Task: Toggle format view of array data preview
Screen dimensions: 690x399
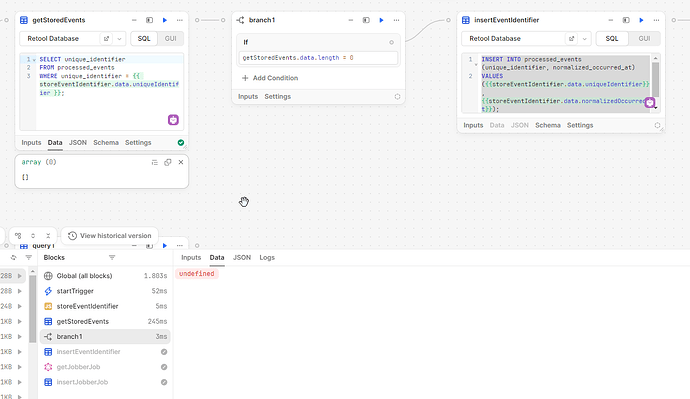Action: tap(154, 162)
